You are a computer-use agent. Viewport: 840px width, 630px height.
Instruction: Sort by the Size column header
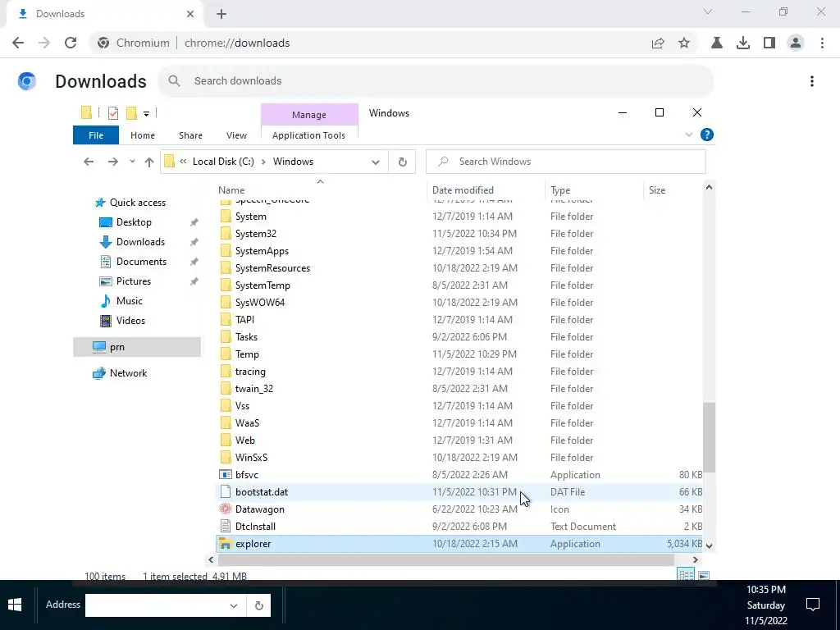tap(673, 190)
